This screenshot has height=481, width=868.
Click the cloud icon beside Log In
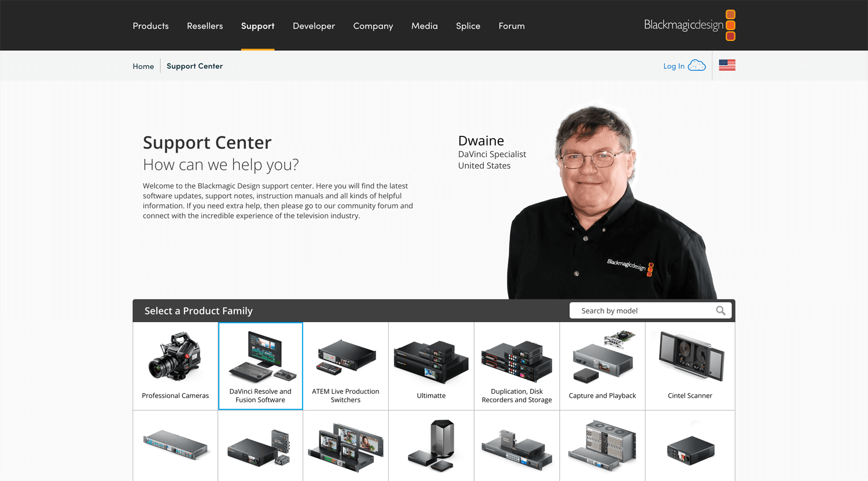[x=697, y=65]
